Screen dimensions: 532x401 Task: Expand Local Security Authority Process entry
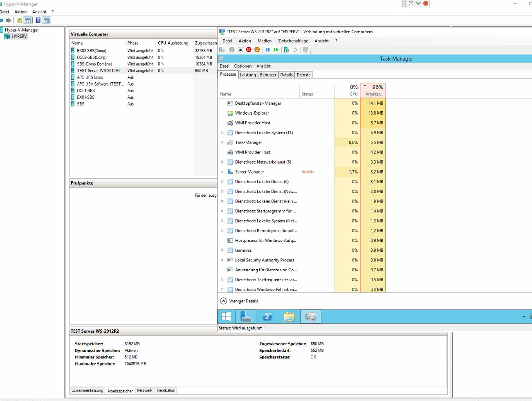222,260
